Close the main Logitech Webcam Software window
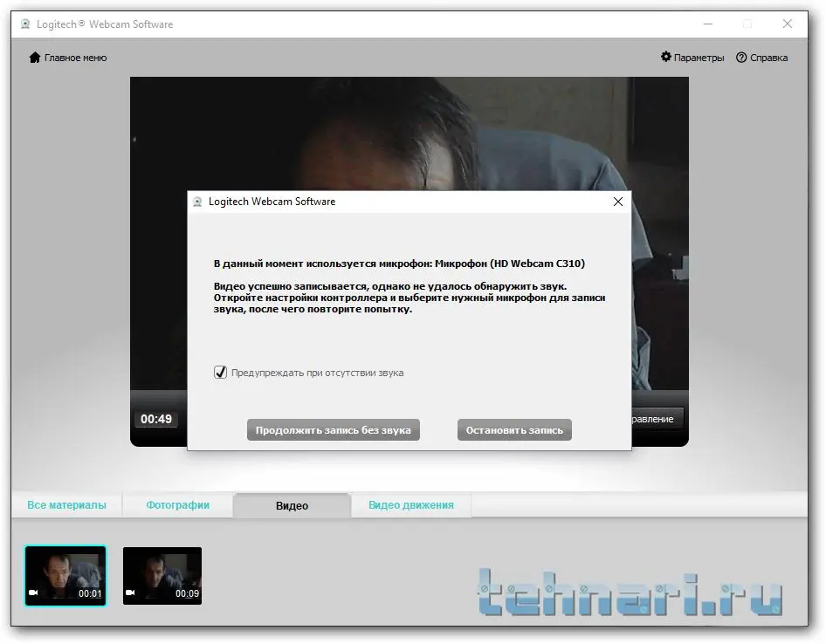Image resolution: width=826 pixels, height=644 pixels. tap(787, 24)
